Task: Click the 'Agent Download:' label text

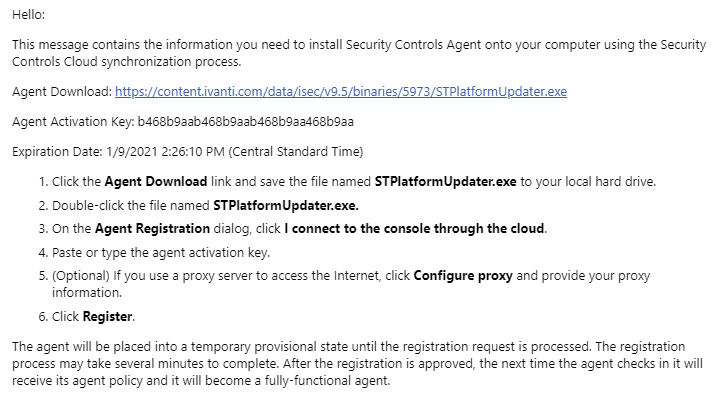Action: (62, 92)
